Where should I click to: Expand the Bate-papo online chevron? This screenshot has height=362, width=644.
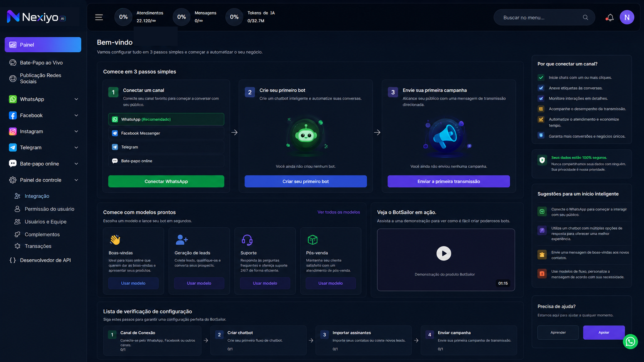76,164
